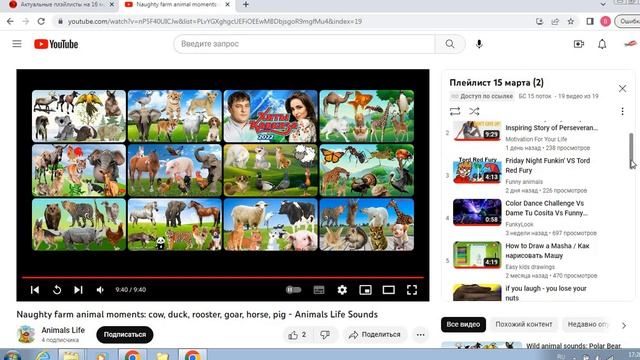This screenshot has width=640, height=360.
Task: Go to YouTube home via logo
Action: click(56, 44)
